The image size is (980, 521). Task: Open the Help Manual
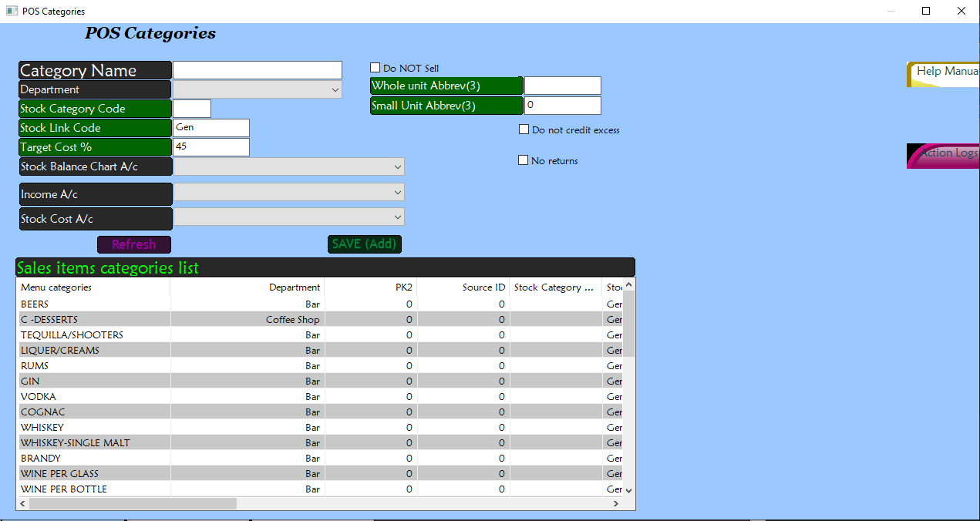(943, 74)
